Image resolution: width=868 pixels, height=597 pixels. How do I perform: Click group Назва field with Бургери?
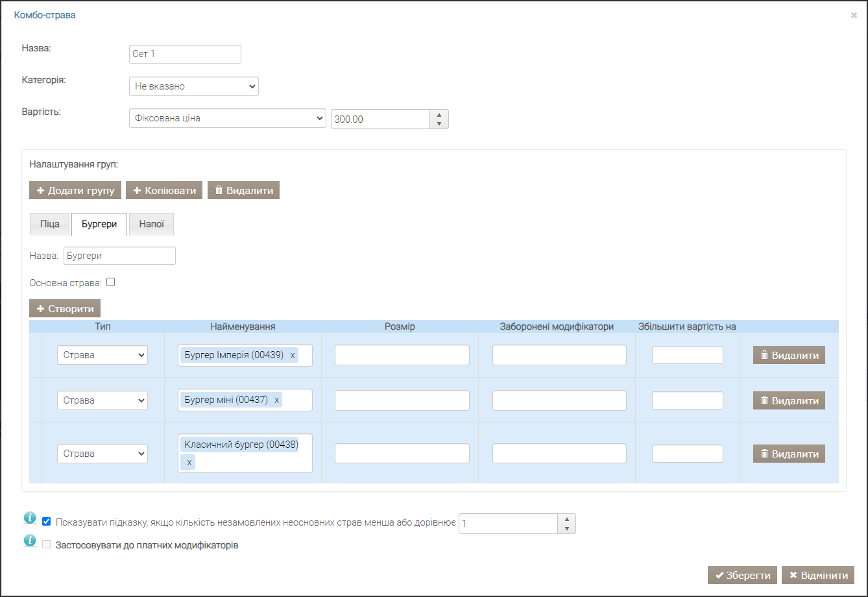[119, 256]
